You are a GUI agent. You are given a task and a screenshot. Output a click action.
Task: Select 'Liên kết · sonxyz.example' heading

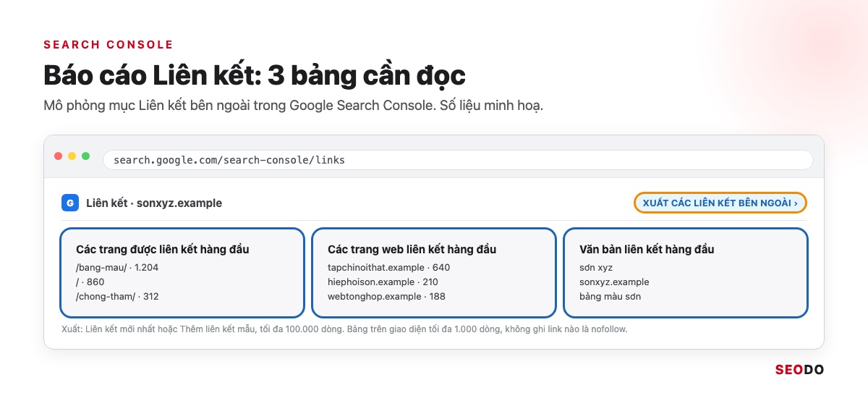[x=154, y=203]
